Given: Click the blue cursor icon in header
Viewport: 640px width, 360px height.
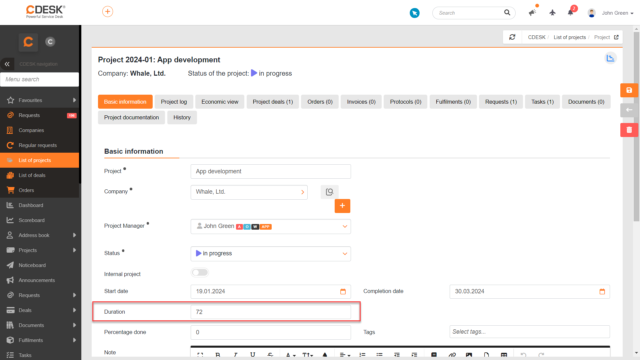Looking at the screenshot, I should pos(414,13).
